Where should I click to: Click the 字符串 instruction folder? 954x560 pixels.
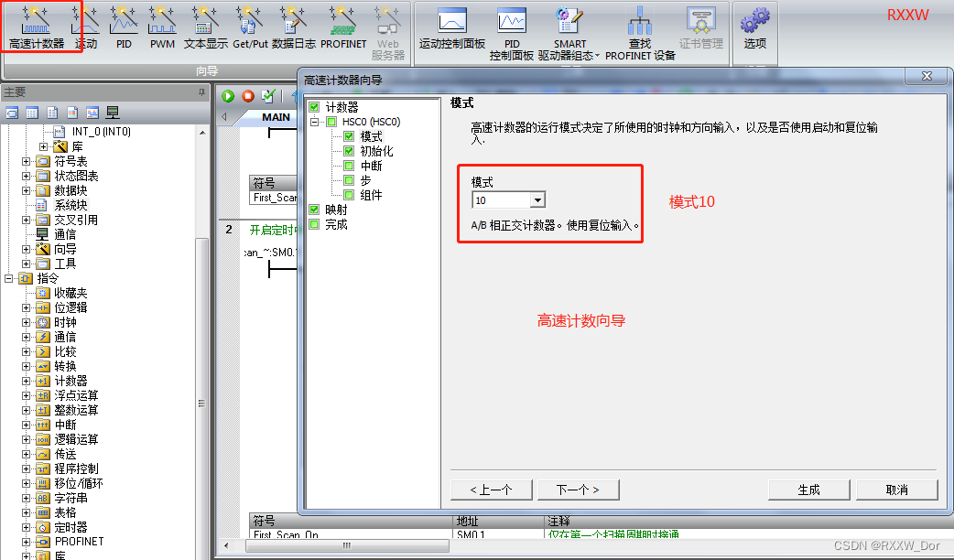(x=70, y=498)
